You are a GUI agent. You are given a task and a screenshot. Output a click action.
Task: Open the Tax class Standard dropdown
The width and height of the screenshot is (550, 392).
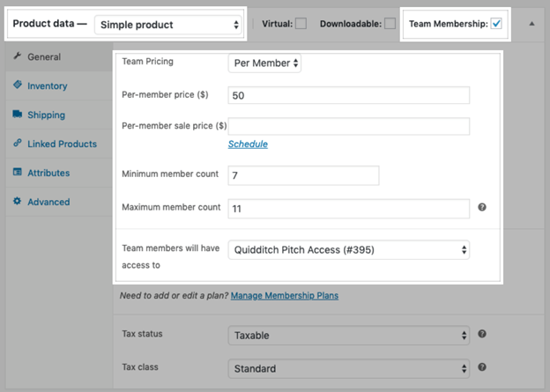tap(349, 368)
